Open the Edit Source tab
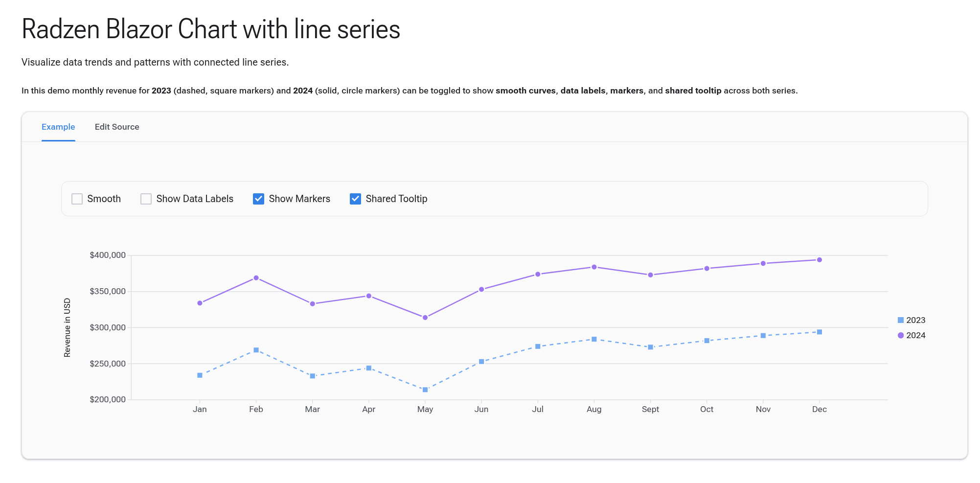Screen dimensions: 980x483 pos(117,127)
